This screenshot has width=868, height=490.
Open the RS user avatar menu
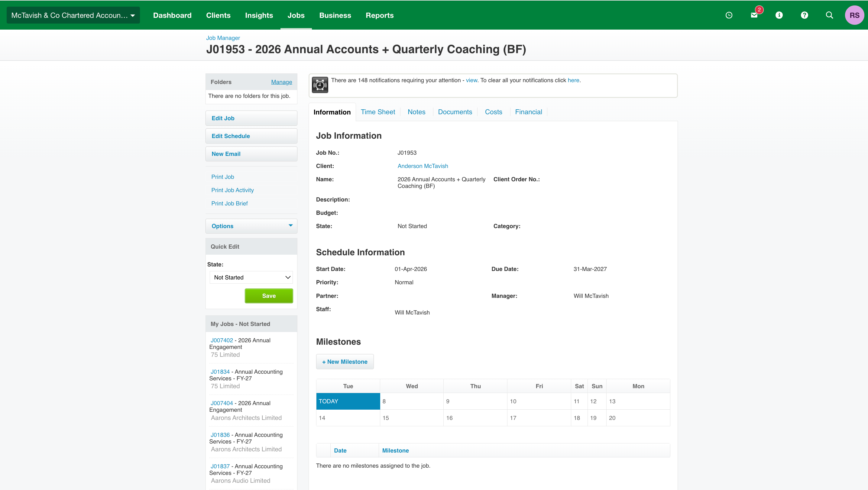(x=854, y=15)
